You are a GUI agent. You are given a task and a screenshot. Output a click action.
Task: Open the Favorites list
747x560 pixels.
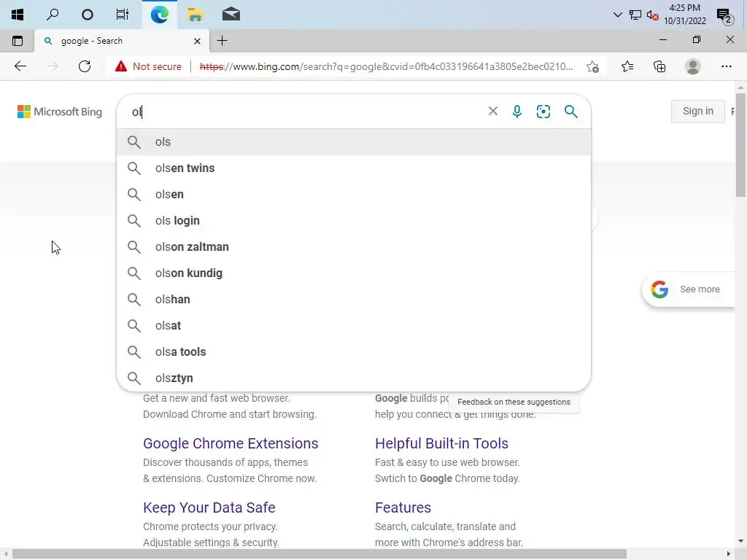pos(627,66)
